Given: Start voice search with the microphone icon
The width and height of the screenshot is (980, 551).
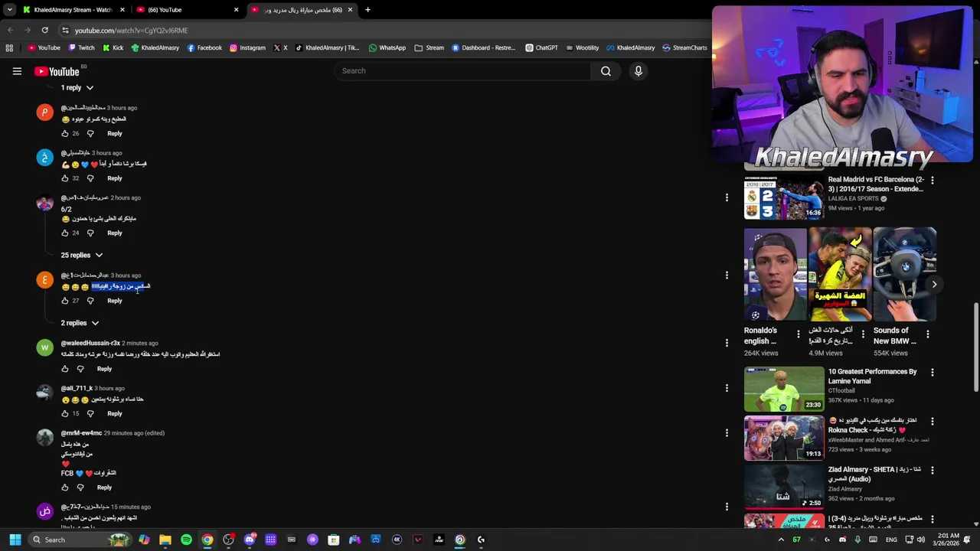Looking at the screenshot, I should pos(638,71).
